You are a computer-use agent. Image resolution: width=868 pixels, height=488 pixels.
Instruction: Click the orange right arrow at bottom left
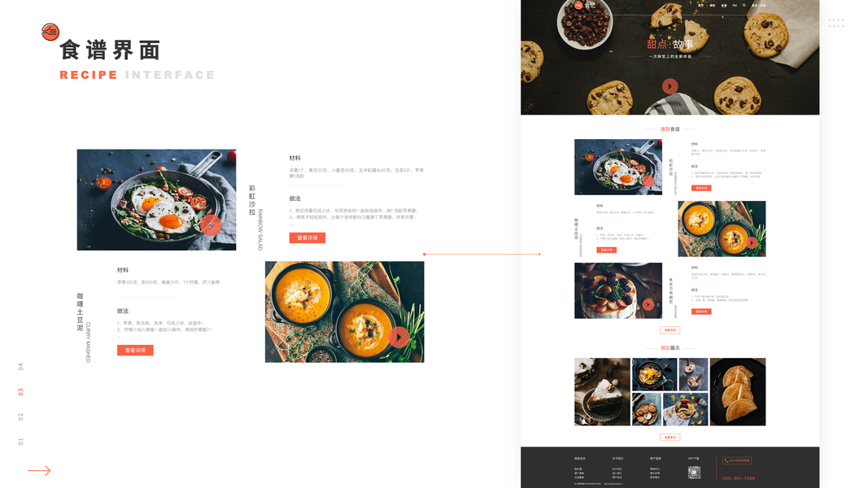click(39, 470)
